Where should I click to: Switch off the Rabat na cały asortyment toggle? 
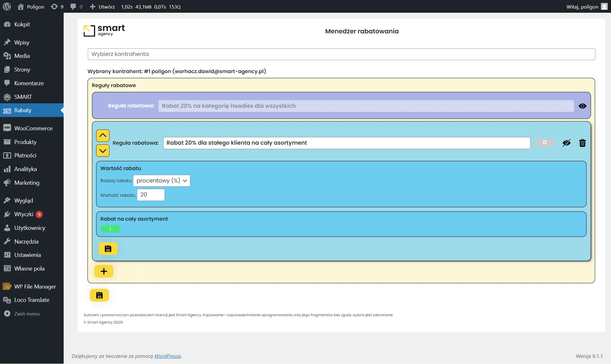110,229
